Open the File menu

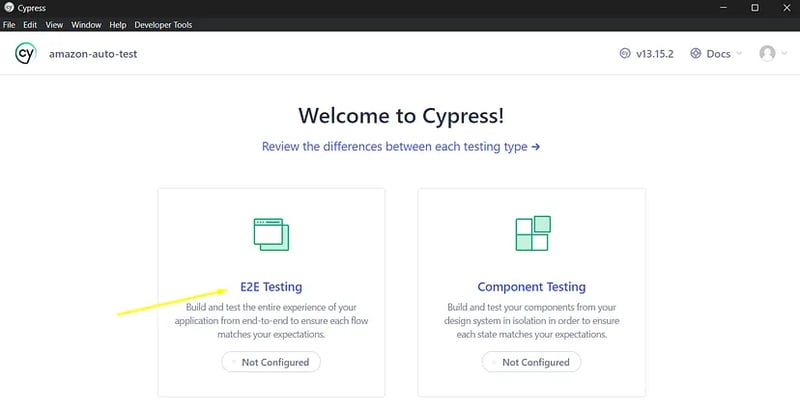[x=9, y=24]
